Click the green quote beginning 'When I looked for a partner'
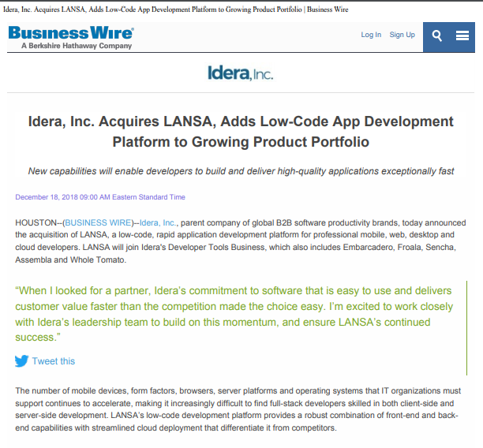The image size is (483, 448). tap(234, 314)
